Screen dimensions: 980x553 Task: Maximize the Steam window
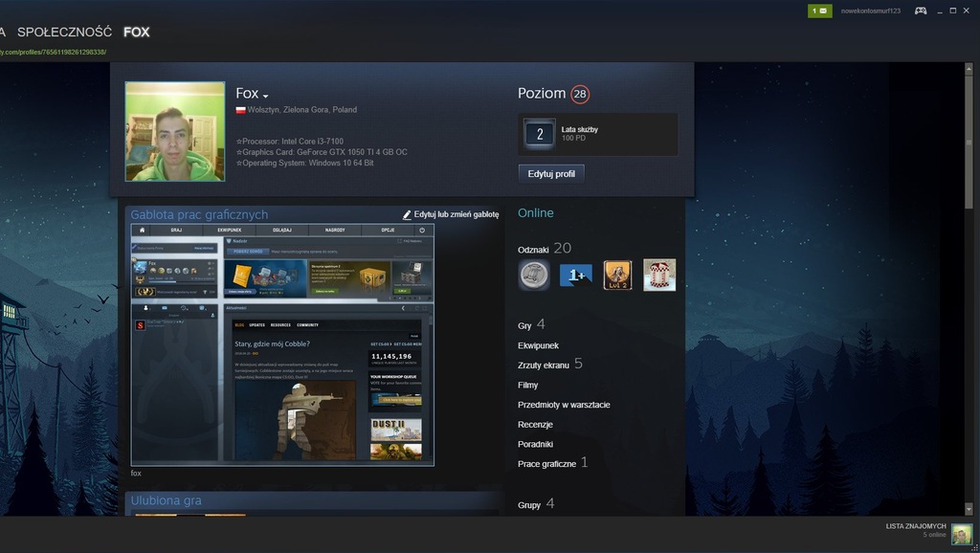click(952, 11)
